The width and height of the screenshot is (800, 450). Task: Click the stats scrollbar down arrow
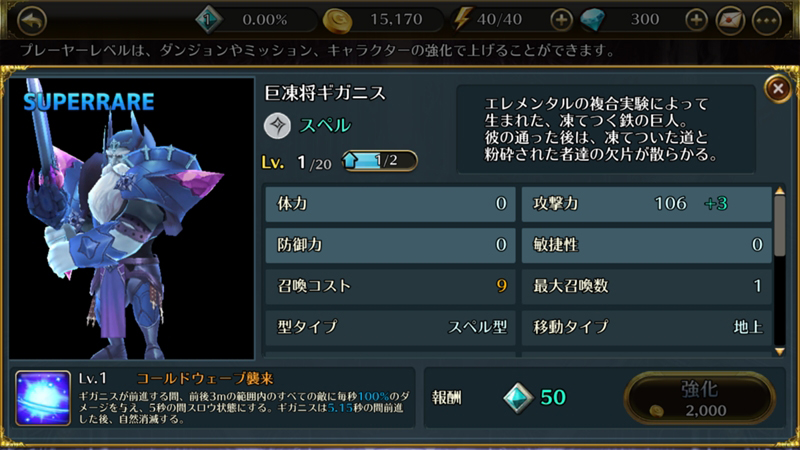[x=780, y=352]
